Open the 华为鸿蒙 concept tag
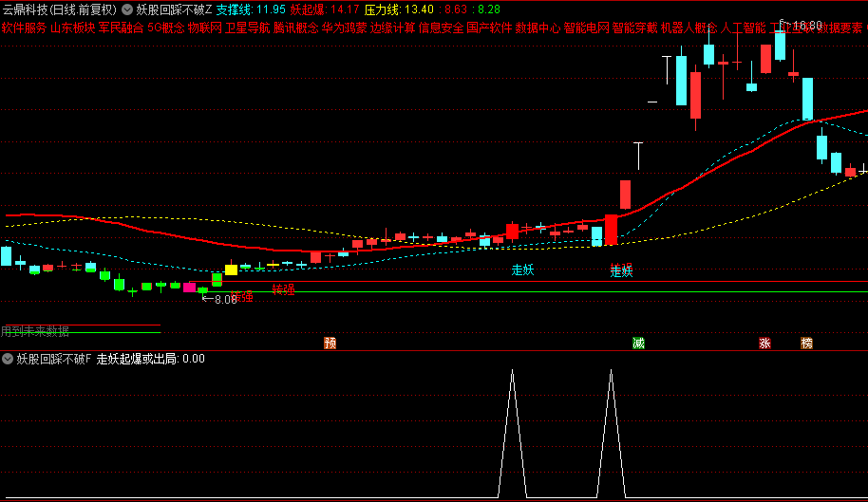This screenshot has height=502, width=868. tap(345, 28)
